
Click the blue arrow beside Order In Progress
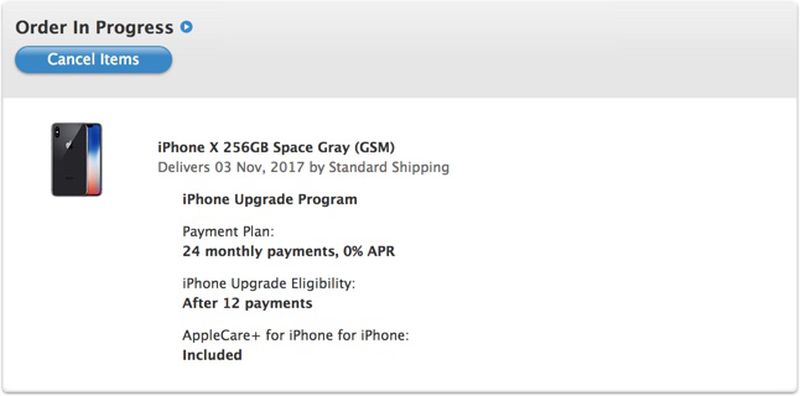pyautogui.click(x=186, y=27)
